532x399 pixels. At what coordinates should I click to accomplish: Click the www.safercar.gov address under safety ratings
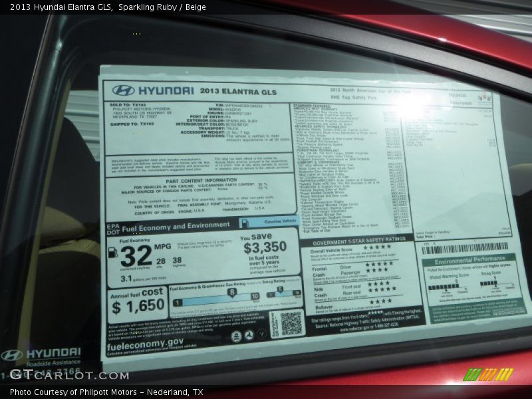(x=356, y=329)
